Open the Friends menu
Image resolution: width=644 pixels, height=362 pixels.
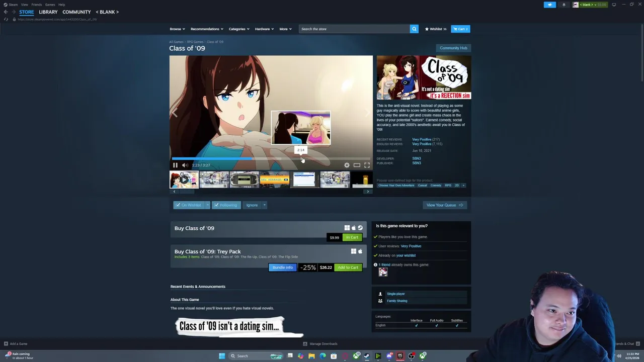point(36,5)
